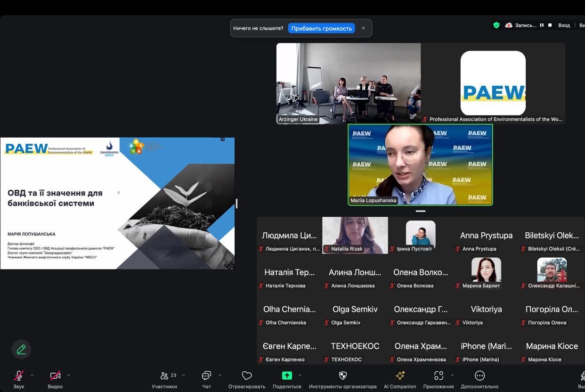
Task: Expand audio options arrow next to microphone
Action: [x=32, y=376]
